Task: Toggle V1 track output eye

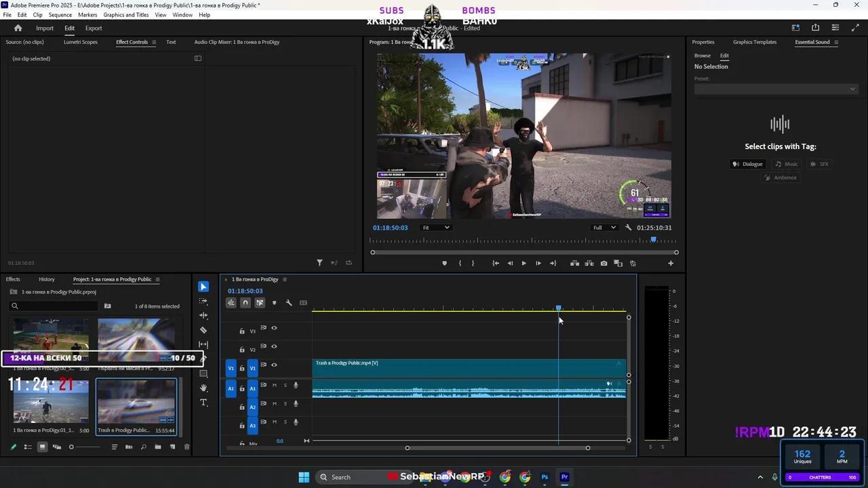Action: click(274, 365)
